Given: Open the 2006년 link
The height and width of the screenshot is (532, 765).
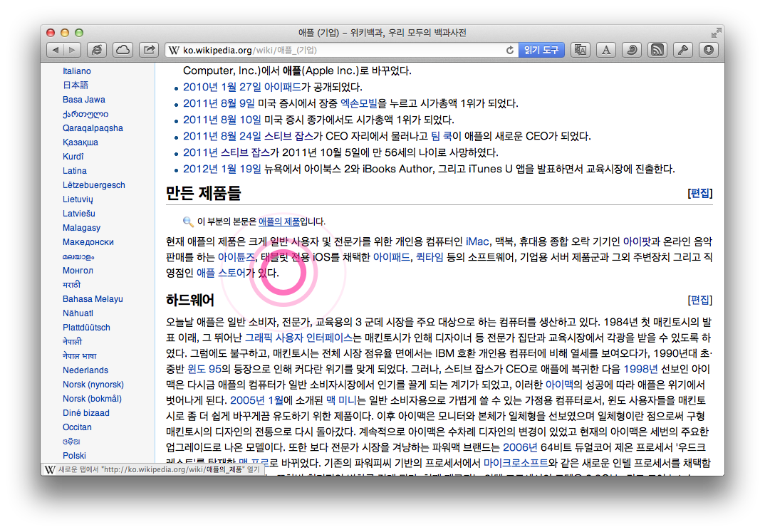Looking at the screenshot, I should (520, 447).
